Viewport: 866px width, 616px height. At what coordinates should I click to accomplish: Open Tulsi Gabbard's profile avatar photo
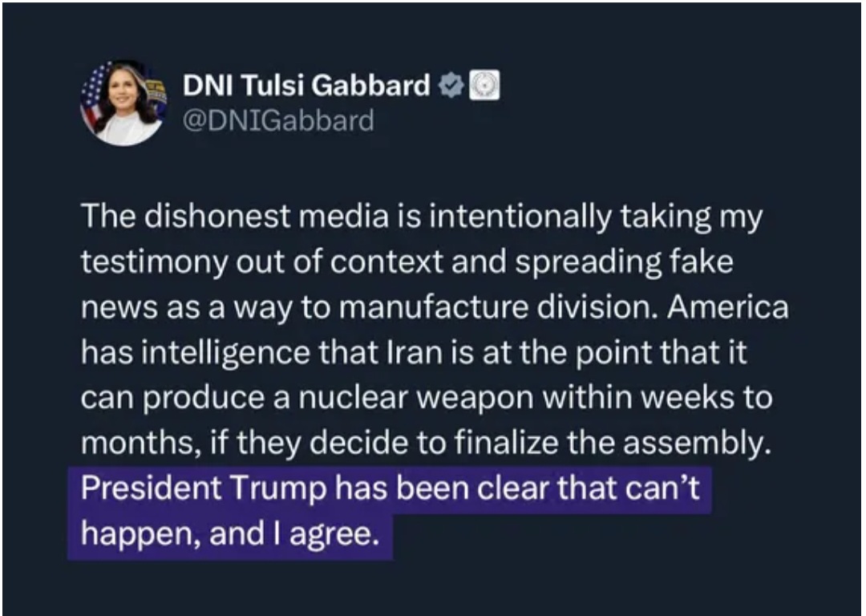click(124, 102)
